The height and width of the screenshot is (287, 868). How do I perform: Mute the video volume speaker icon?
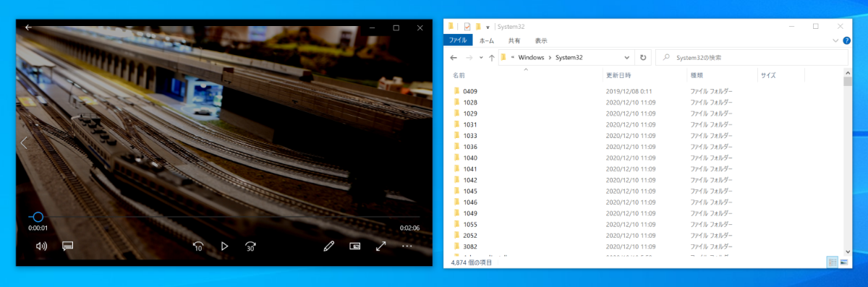point(41,246)
